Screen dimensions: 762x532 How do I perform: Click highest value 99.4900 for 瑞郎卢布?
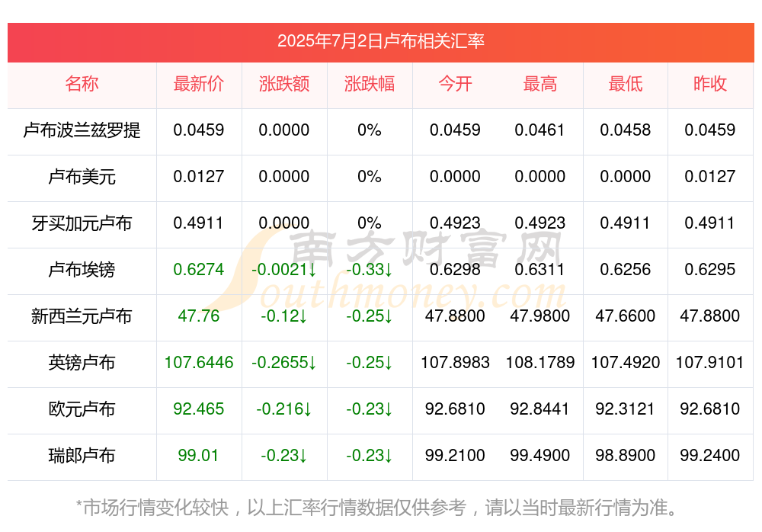pyautogui.click(x=540, y=456)
